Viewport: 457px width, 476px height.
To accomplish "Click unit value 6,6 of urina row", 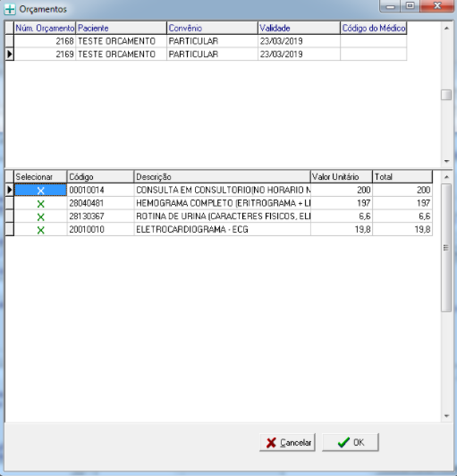I will tap(342, 217).
